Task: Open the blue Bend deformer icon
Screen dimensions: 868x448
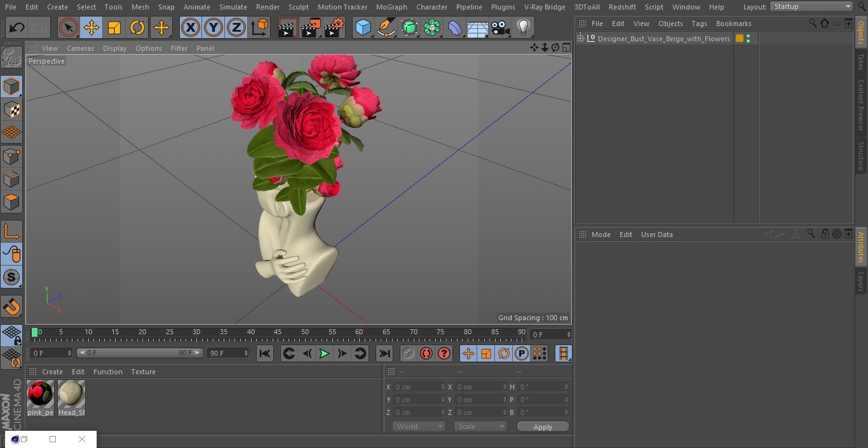Action: point(455,27)
